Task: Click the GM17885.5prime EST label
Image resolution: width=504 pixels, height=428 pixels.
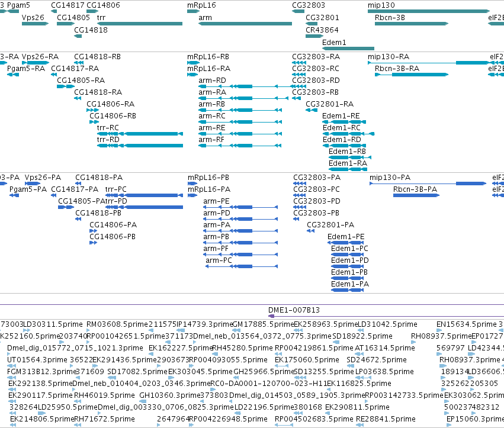Action: coord(263,324)
